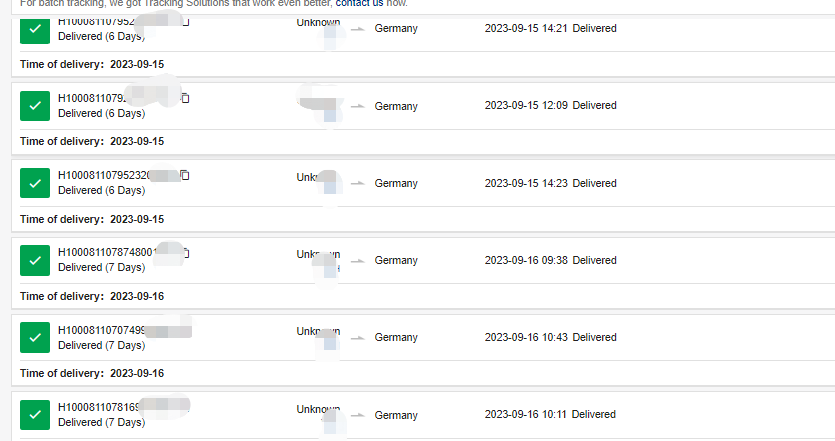Select green check icon for 14:23 delivery
Screen dimensions: 835x441
point(35,183)
